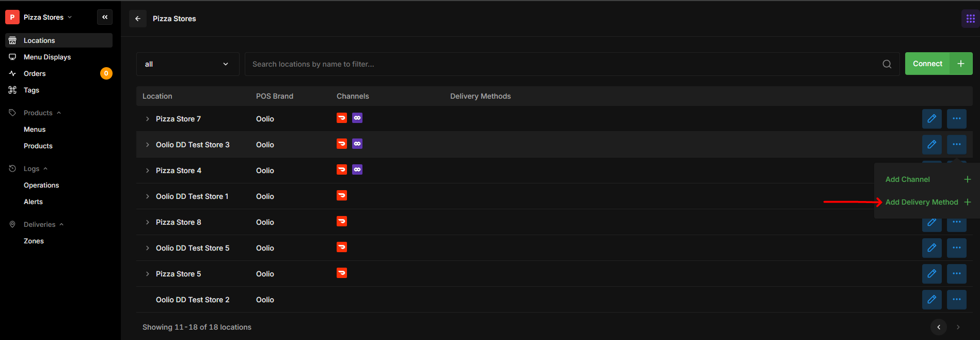Go to previous page of locations
This screenshot has width=980, height=340.
938,327
